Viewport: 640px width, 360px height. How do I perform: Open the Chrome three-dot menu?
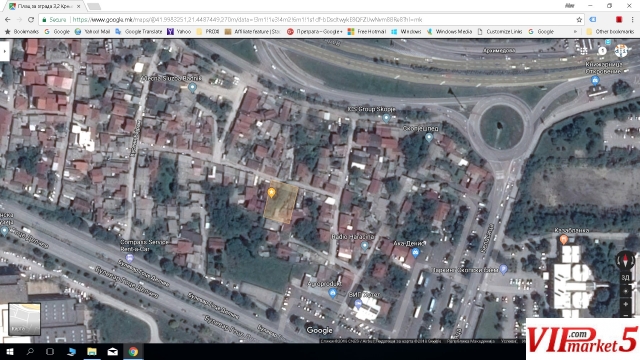click(x=632, y=20)
